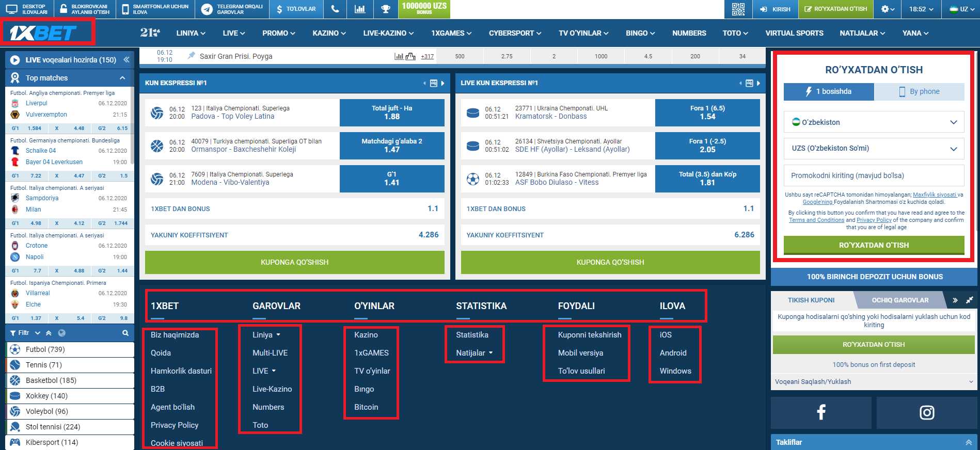Click the trophy icon in the top bar
Viewport: 980px width, 450px height.
385,9
